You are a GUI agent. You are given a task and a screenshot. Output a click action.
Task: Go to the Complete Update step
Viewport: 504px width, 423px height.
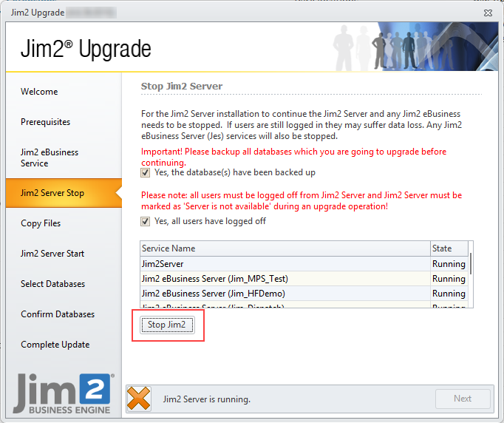(x=55, y=345)
